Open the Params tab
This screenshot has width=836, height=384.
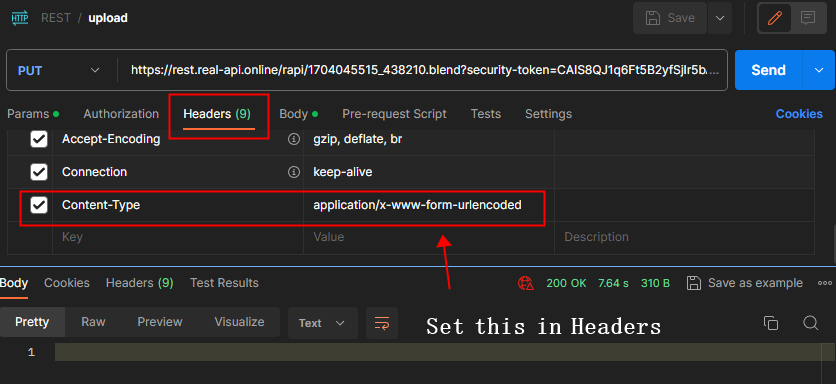[x=32, y=114]
